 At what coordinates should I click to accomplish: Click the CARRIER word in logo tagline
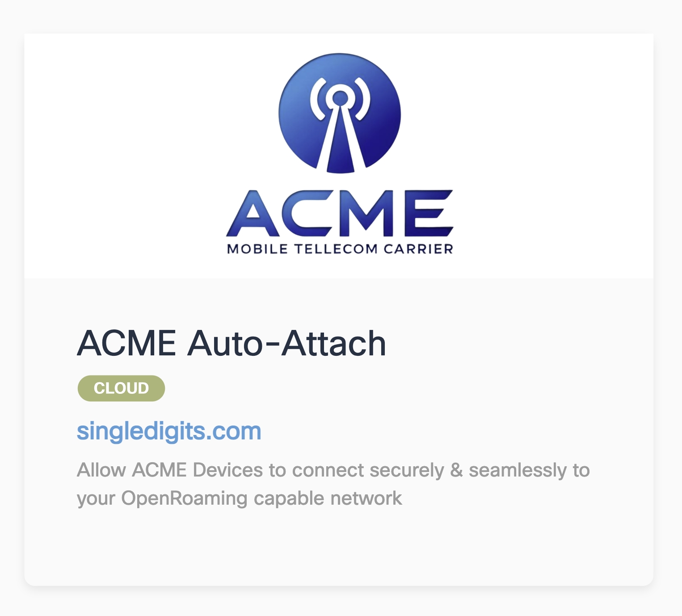click(418, 249)
